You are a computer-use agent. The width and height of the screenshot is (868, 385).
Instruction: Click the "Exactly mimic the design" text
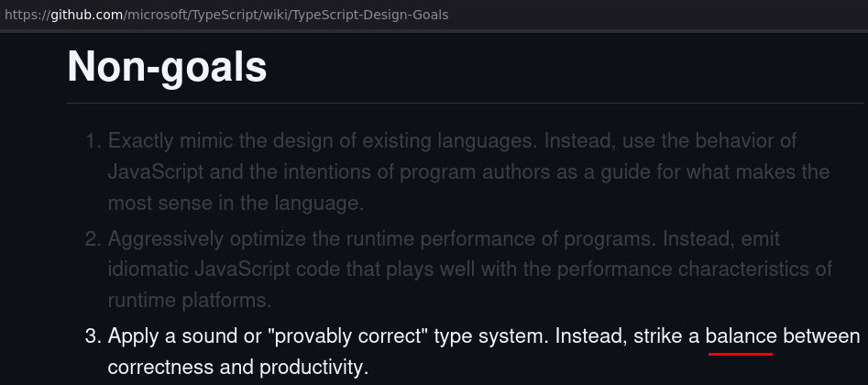click(211, 141)
